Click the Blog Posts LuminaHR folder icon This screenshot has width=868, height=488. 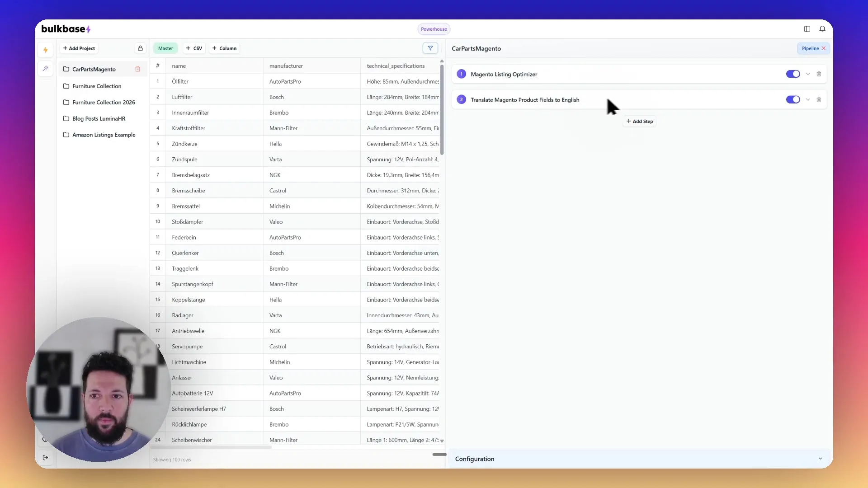point(66,118)
